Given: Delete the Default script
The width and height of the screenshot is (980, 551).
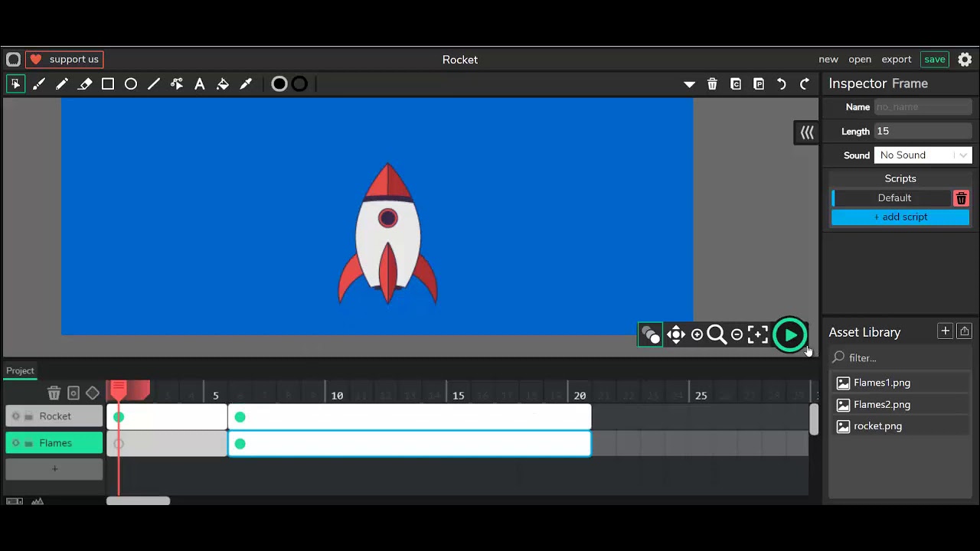Looking at the screenshot, I should (961, 198).
